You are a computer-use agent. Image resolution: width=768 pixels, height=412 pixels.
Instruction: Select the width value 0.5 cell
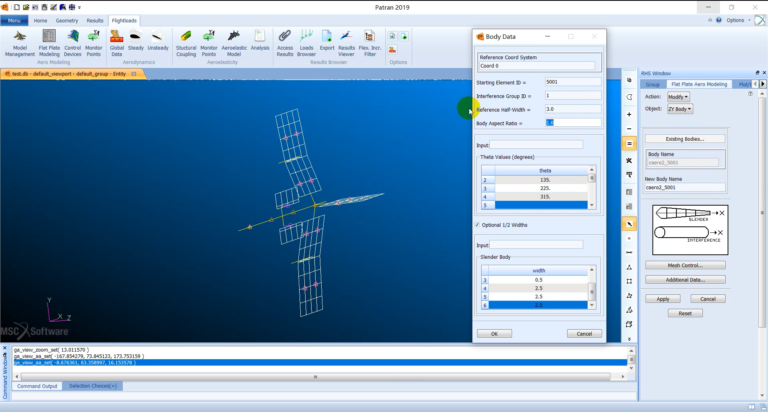538,280
